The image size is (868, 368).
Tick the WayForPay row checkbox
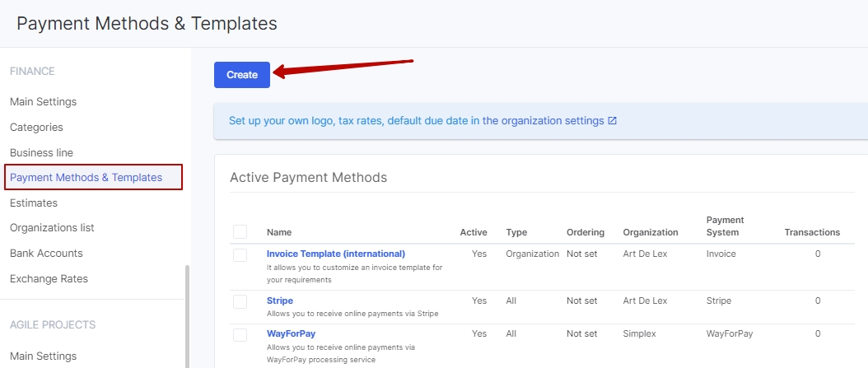point(240,335)
